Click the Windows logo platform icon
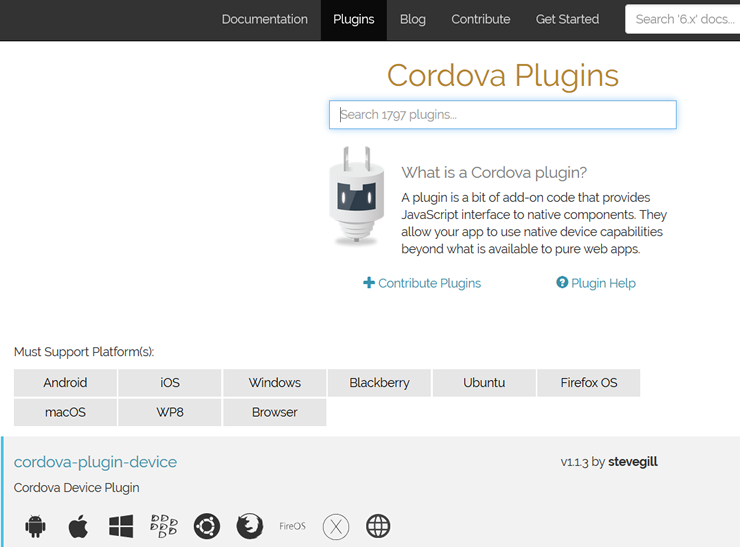The image size is (740, 547). click(x=121, y=526)
